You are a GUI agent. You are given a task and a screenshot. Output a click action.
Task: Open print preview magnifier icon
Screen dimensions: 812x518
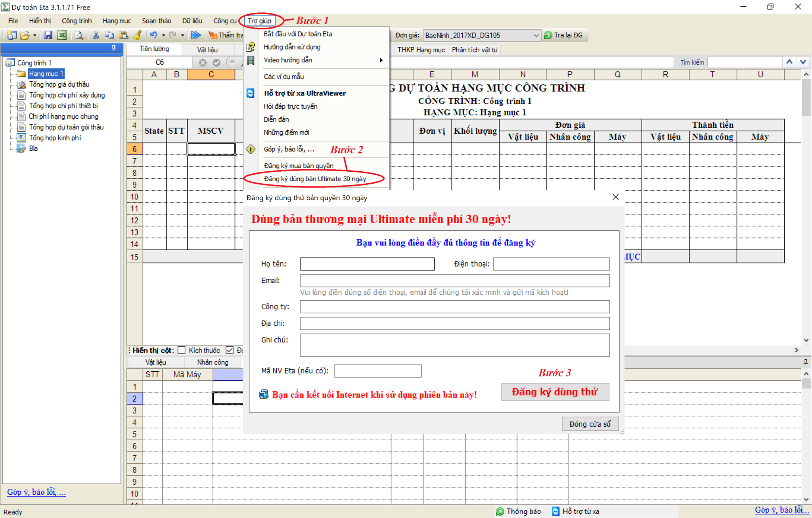[x=79, y=35]
